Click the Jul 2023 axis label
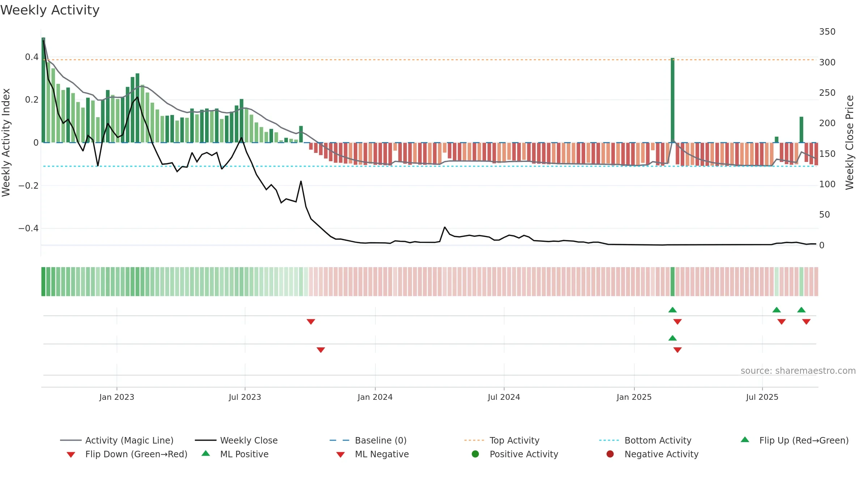868x488 pixels. point(245,397)
